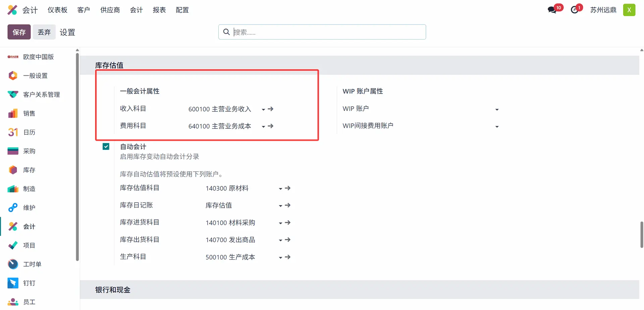
Task: Click the 保存 button
Action: (x=19, y=32)
